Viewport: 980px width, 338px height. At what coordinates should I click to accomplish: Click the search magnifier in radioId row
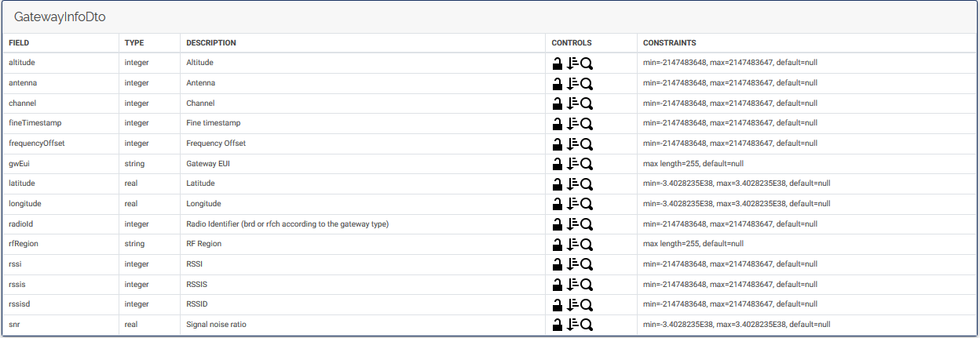coord(586,224)
